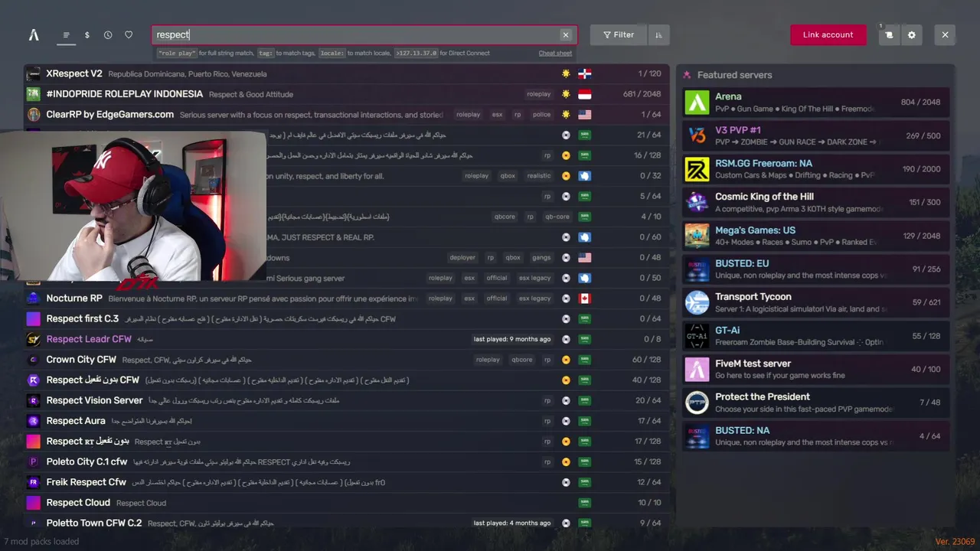Screen dimensions: 980x551
Task: Click the Canada flag on Nocturne RP row
Action: click(x=585, y=298)
